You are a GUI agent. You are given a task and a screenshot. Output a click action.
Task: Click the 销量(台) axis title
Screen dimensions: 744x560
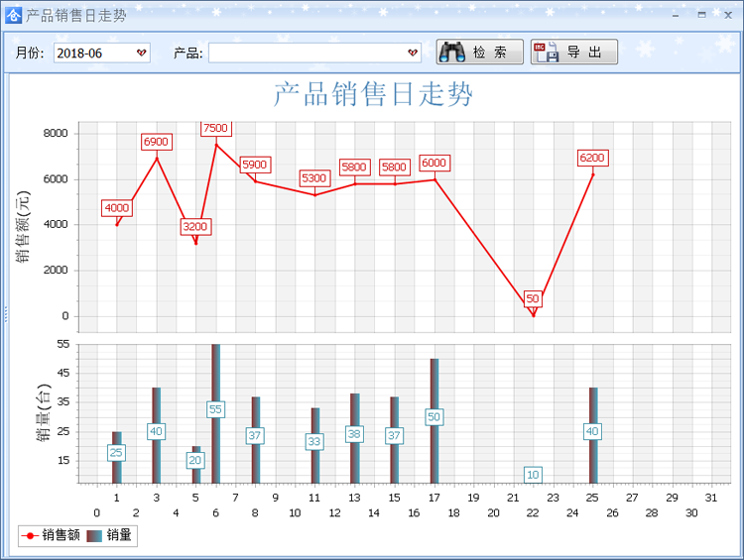click(44, 412)
